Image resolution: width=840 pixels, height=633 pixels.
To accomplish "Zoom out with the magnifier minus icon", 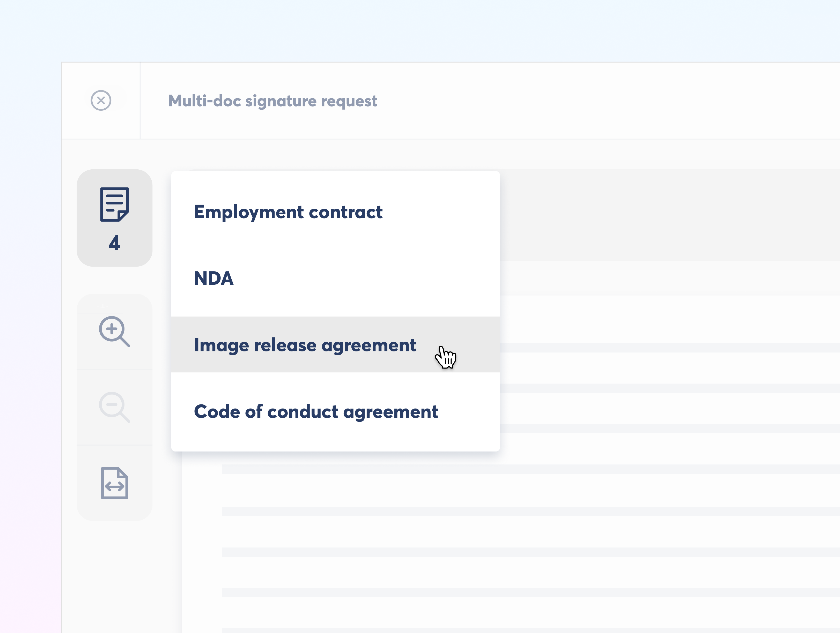I will (x=114, y=407).
